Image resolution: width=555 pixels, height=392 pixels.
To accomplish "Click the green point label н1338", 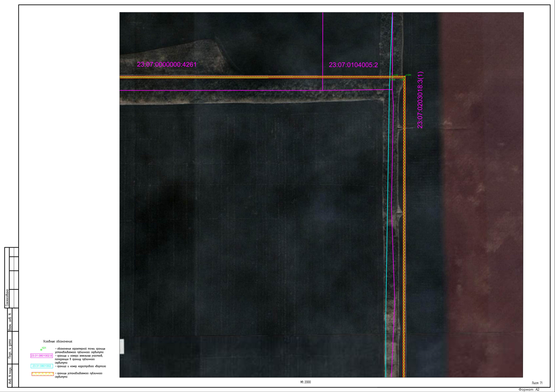I will coord(392,80).
